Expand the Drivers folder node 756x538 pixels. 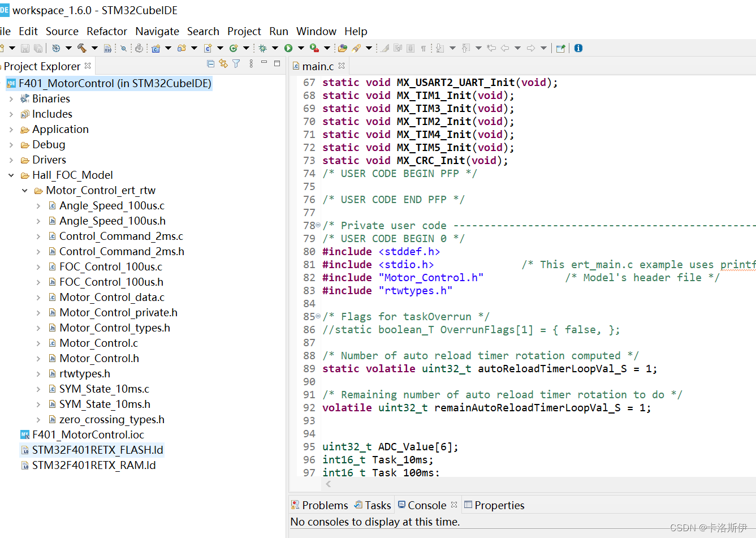(x=11, y=160)
